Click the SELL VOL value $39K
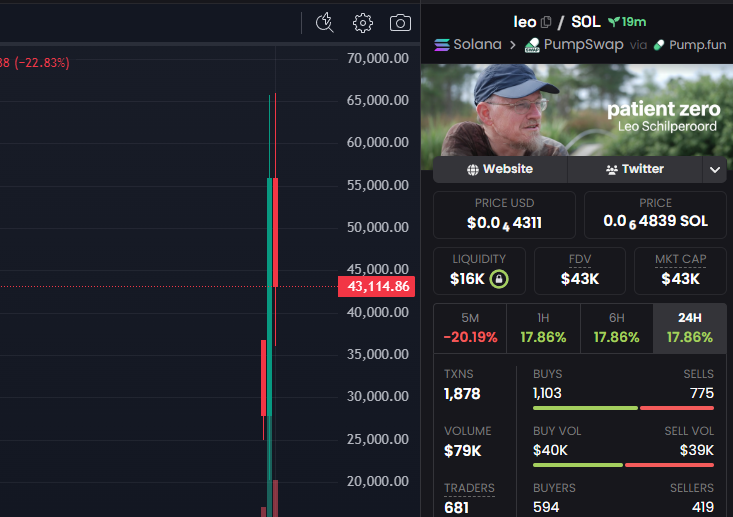733x517 pixels. (x=697, y=451)
